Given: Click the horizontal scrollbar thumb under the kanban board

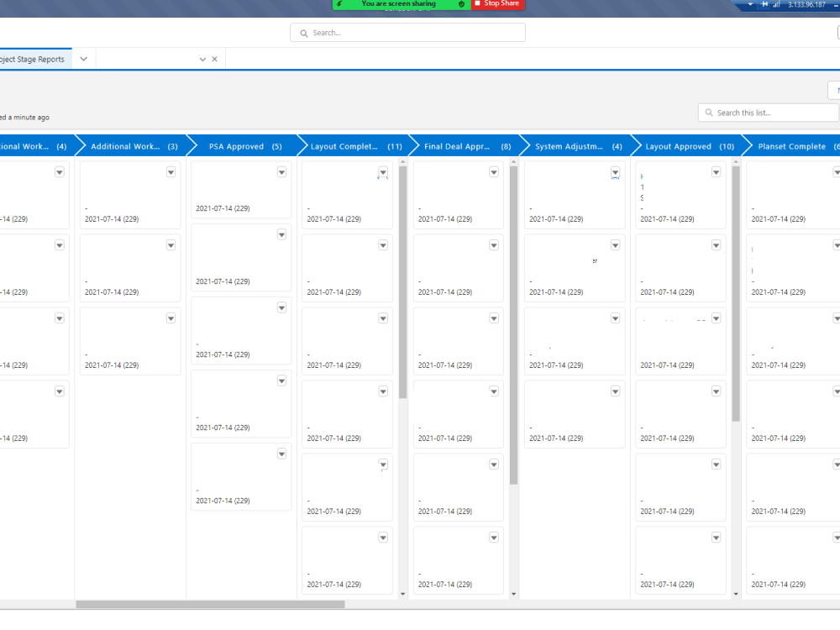Looking at the screenshot, I should coord(210,604).
